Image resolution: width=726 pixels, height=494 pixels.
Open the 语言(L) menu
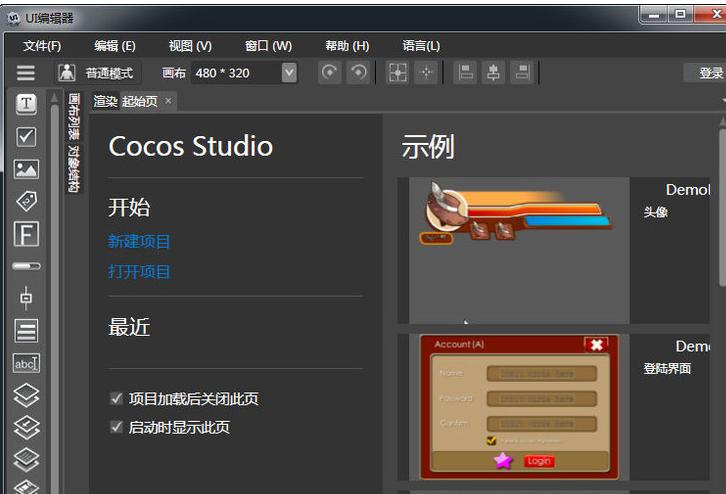click(421, 46)
